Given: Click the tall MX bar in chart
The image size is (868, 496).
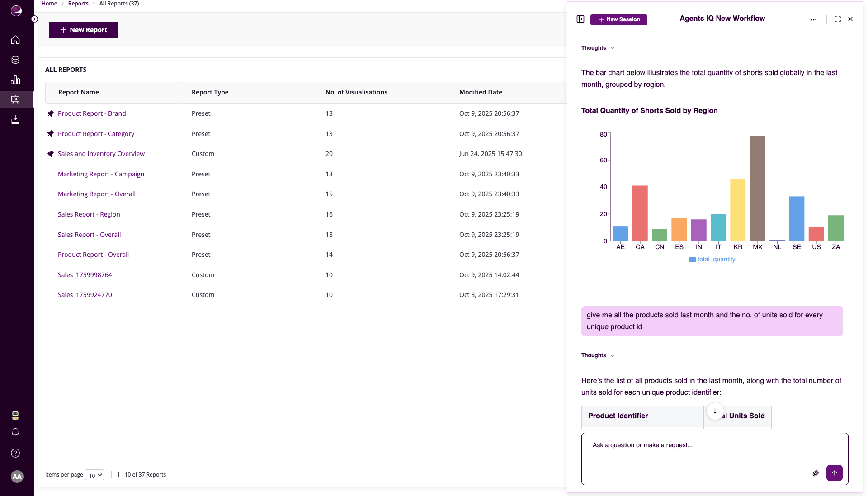Looking at the screenshot, I should point(757,188).
